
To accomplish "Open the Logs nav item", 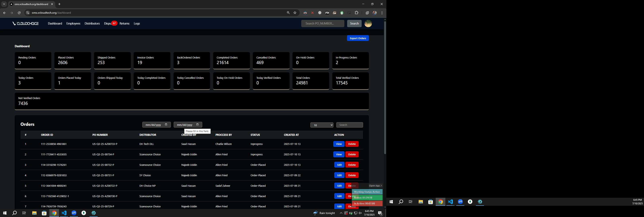I will 137,24.
